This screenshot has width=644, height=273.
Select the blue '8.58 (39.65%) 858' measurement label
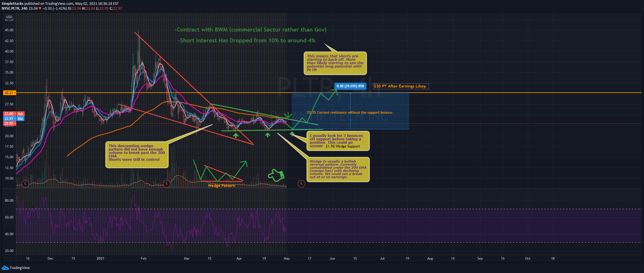click(350, 86)
